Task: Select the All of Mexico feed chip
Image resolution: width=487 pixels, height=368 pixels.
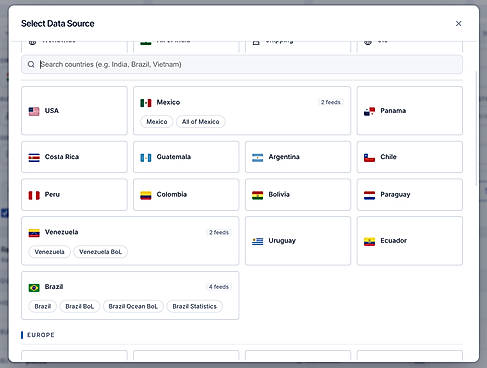Action: pyautogui.click(x=200, y=122)
